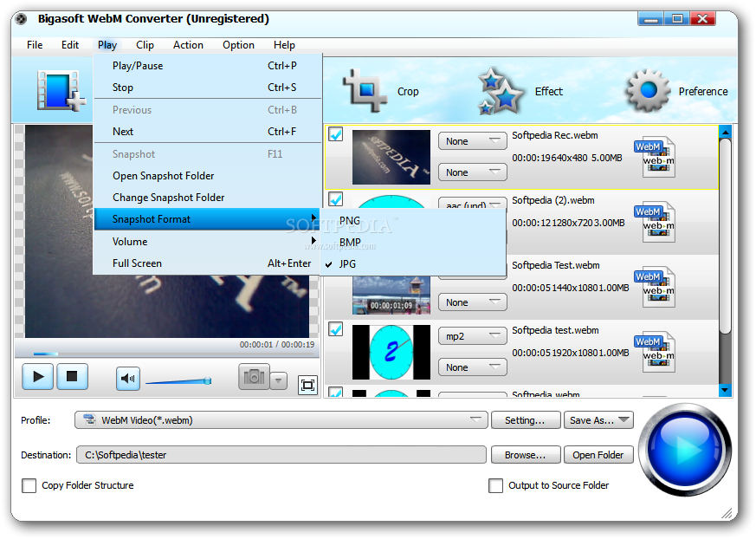756x539 pixels.
Task: Click the Destination path field
Action: 281,455
